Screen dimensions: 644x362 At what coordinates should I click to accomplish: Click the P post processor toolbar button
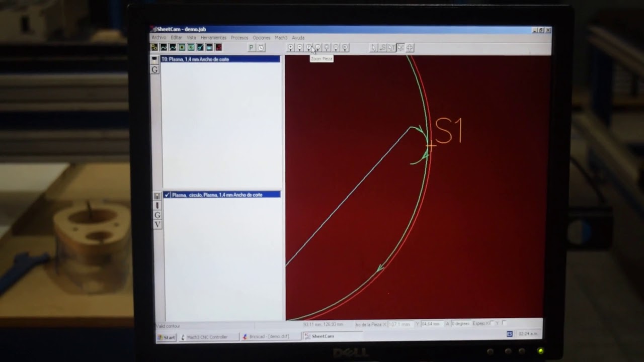(252, 48)
